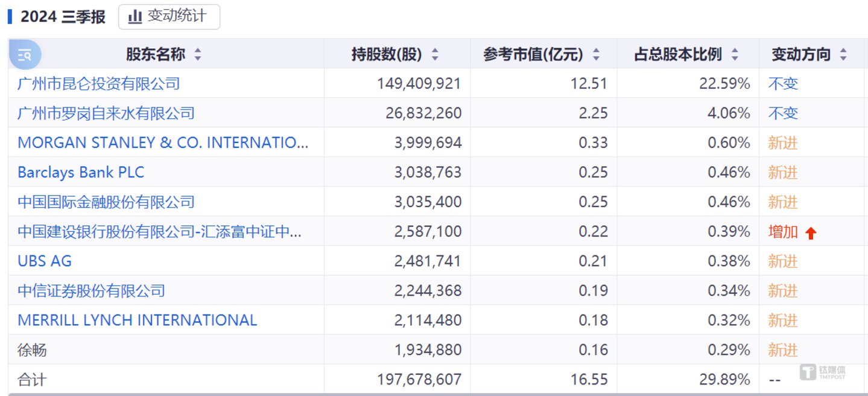Screen dimensions: 868x396
Task: Click the red increase arrow next to 增加
Action: tap(811, 233)
